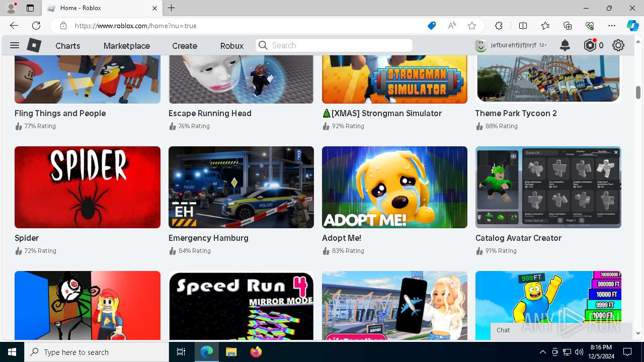Click the page vertical scrollbar thumb
The image size is (644, 362).
click(x=638, y=93)
